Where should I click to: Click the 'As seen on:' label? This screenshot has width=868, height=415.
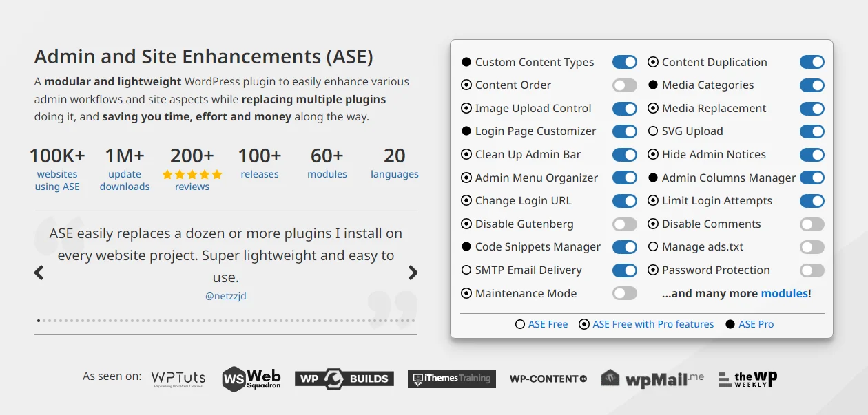tap(112, 376)
